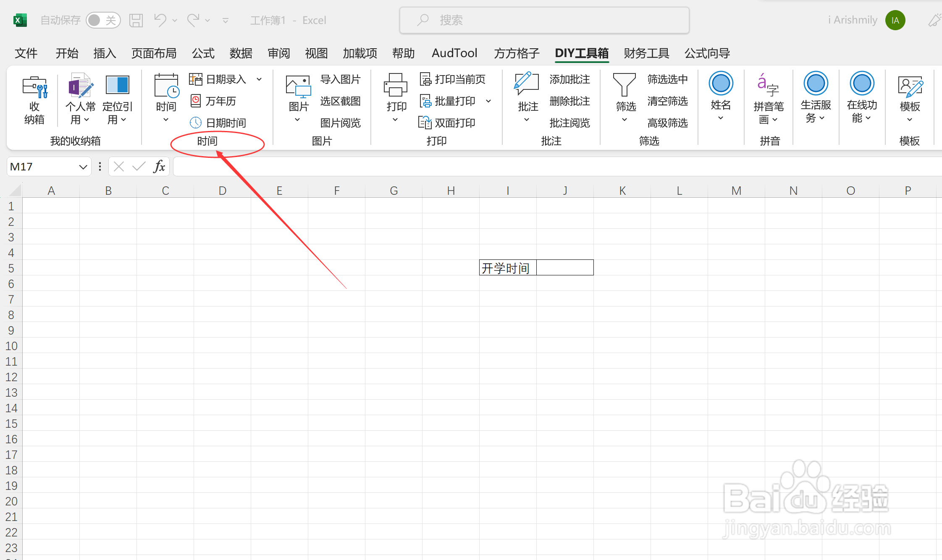
Task: Undo the last action
Action: (x=160, y=20)
